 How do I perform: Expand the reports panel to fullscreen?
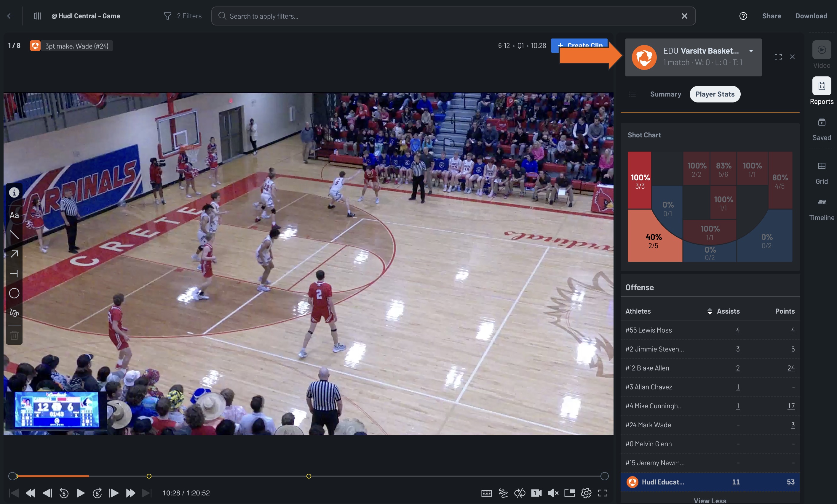(778, 57)
